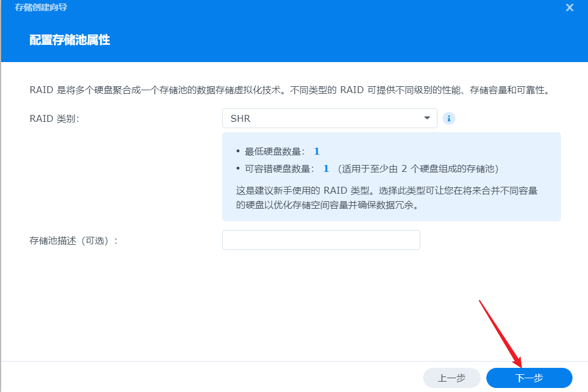Proceed with the 下一步 button
The width and height of the screenshot is (588, 392).
click(529, 378)
